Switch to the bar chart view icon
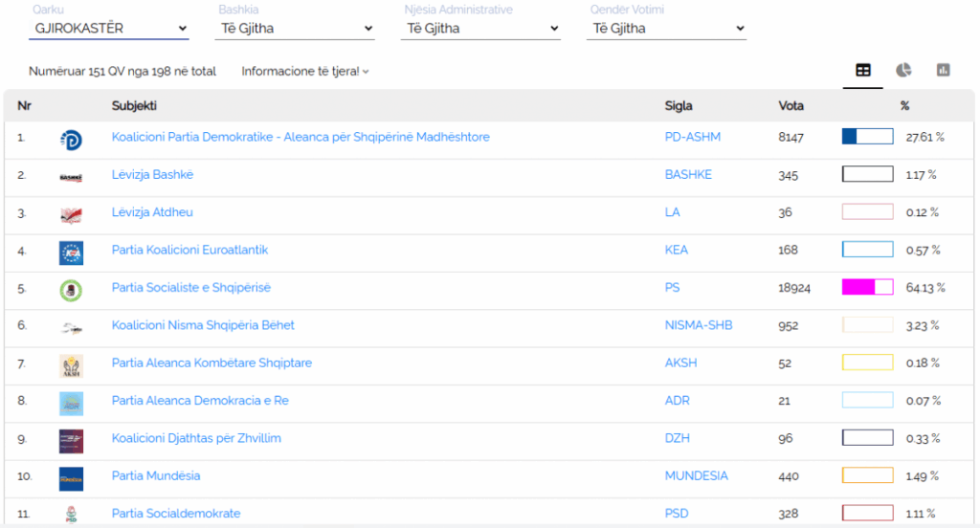This screenshot has height=528, width=980. tap(943, 70)
